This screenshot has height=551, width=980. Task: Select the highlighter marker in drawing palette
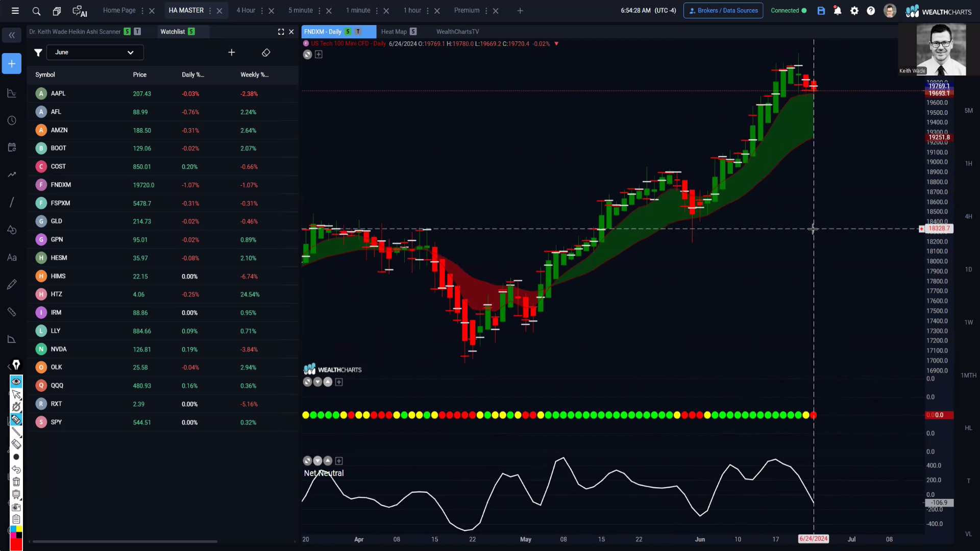16,419
